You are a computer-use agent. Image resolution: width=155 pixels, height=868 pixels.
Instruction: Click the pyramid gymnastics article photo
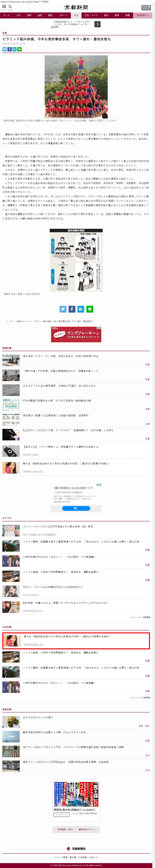pyautogui.click(x=76, y=87)
